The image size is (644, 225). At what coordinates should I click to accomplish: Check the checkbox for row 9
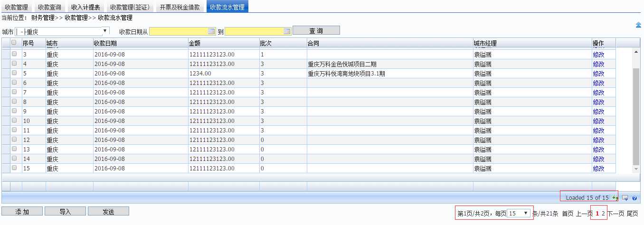(14, 111)
